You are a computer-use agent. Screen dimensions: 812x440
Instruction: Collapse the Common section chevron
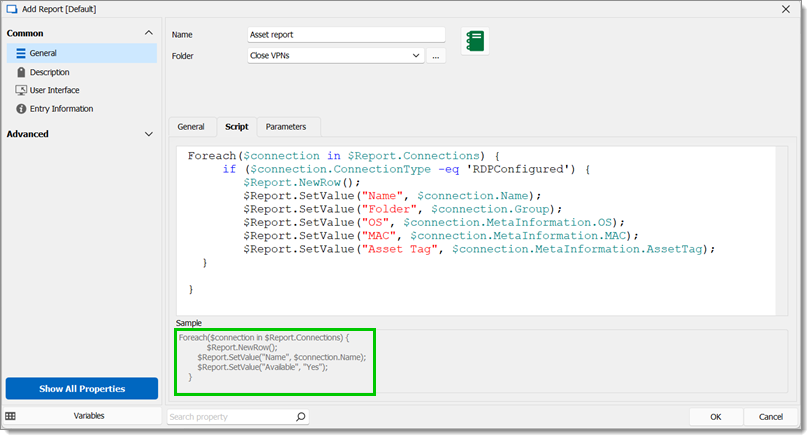[x=149, y=33]
